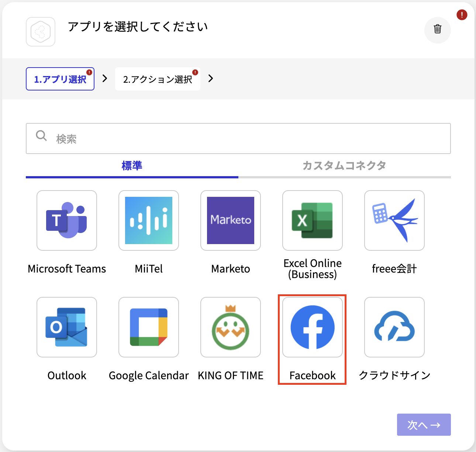The image size is (476, 452).
Task: Click the Google Calendar label text
Action: point(149,376)
